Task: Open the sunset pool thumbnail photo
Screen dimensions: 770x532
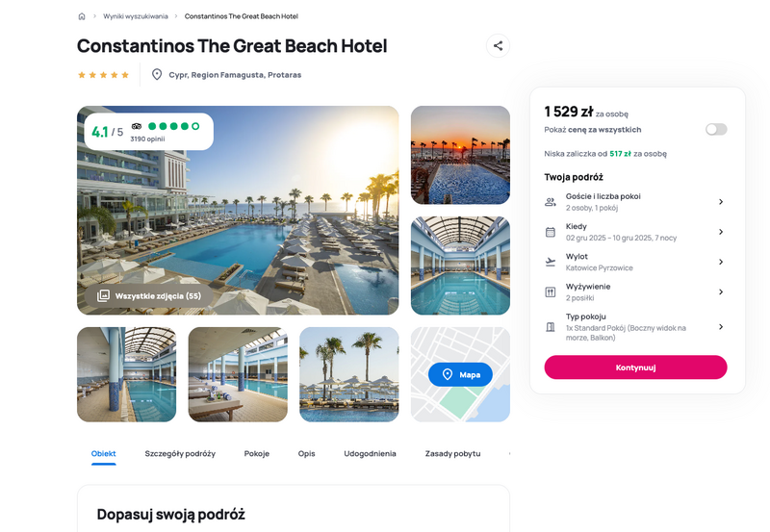Action: (460, 155)
